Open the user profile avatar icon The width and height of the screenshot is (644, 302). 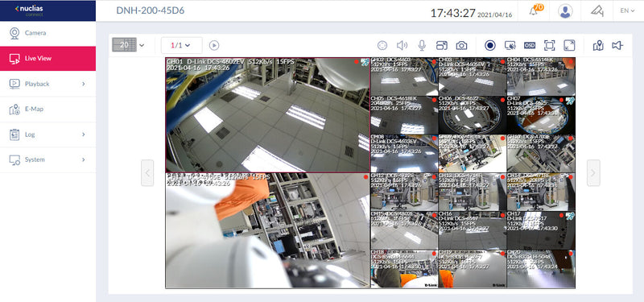tap(566, 11)
